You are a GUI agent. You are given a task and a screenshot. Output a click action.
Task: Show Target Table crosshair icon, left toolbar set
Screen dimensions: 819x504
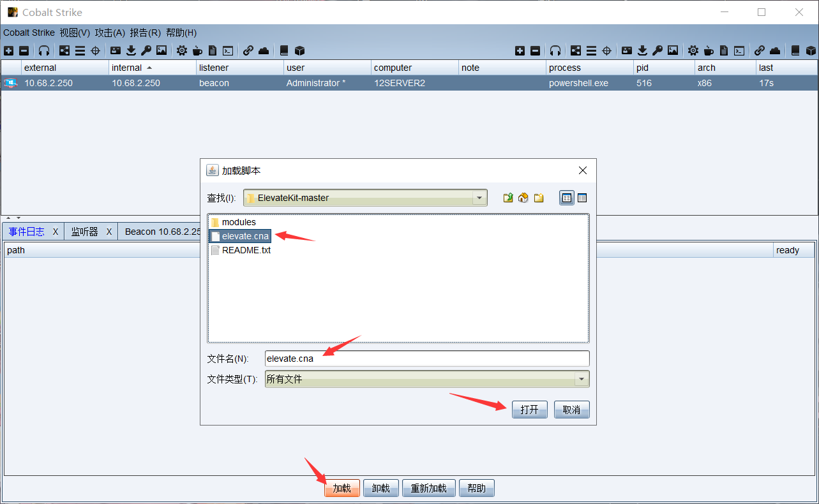click(95, 50)
